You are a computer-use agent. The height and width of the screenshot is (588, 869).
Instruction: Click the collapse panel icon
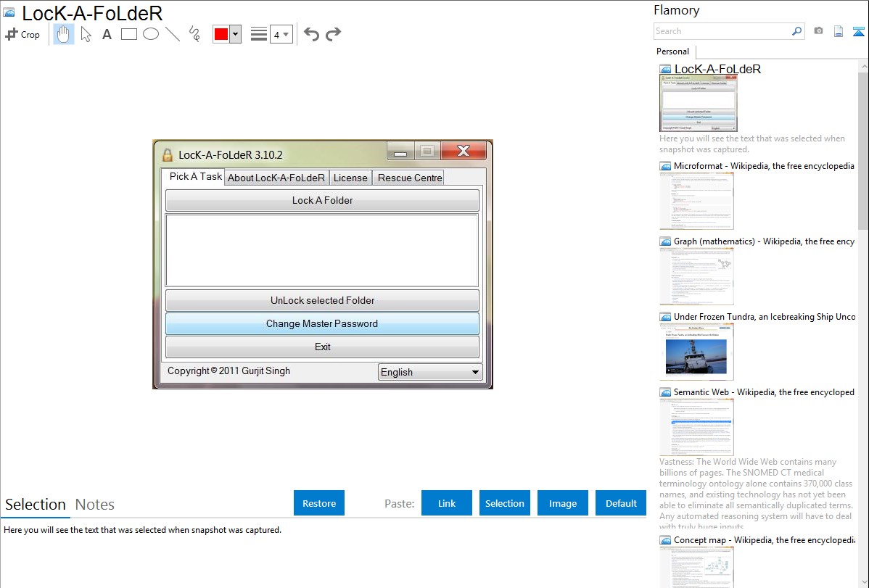click(858, 31)
